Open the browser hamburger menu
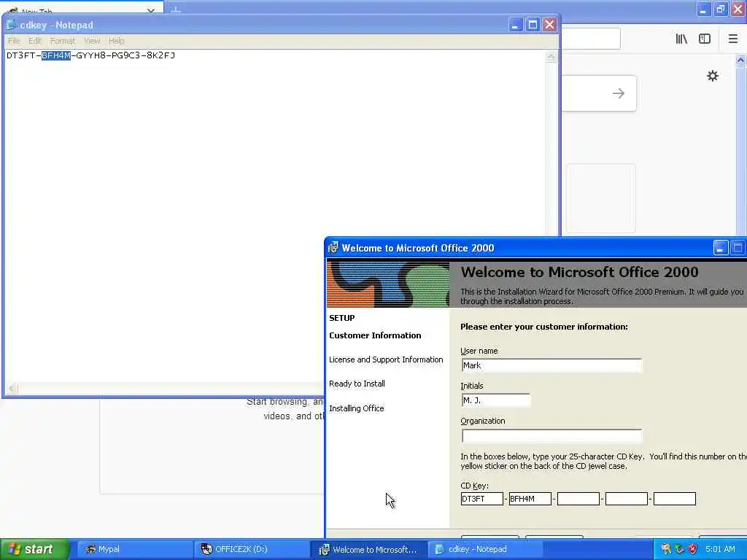This screenshot has height=560, width=747. tap(733, 39)
